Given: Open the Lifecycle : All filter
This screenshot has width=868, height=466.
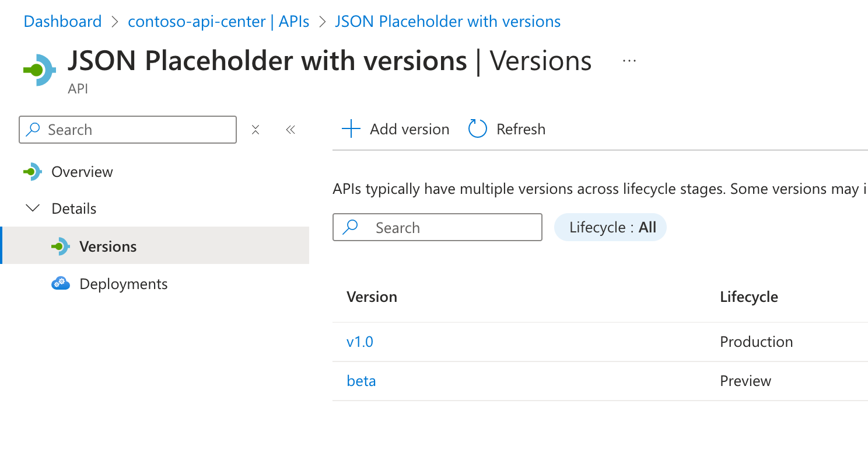Looking at the screenshot, I should coord(610,227).
